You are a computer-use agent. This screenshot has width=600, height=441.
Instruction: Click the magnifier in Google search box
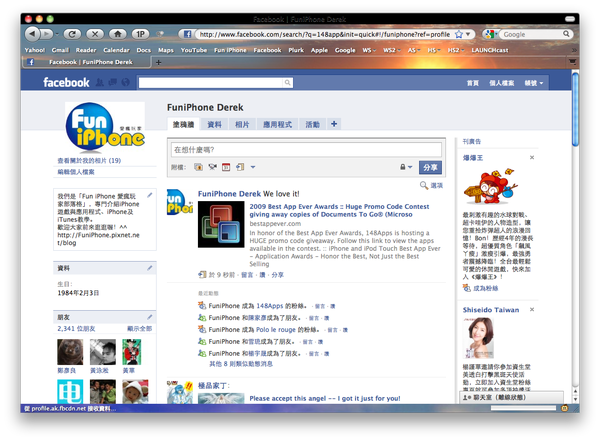(x=566, y=34)
